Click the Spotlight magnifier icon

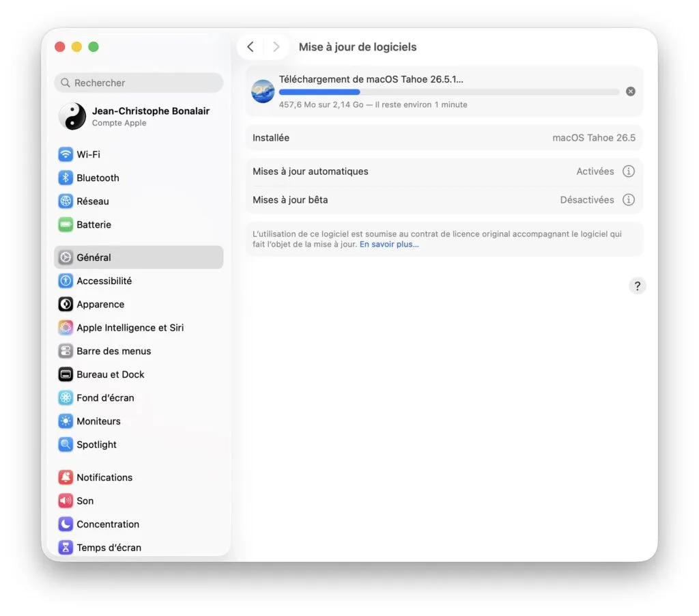point(66,445)
